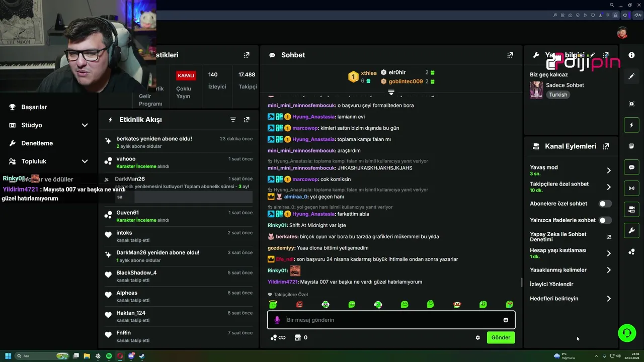Screen dimensions: 644x362
Task: Click the info icon in right sidebar
Action: 631,55
